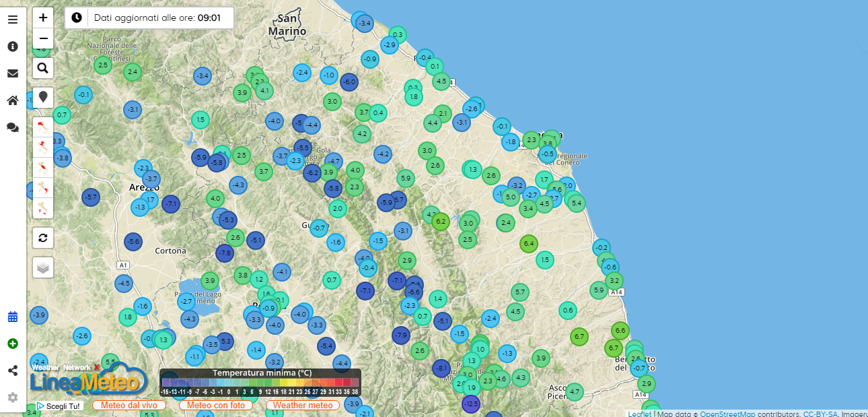The height and width of the screenshot is (417, 868).
Task: Open the hamburger menu in sidebar
Action: point(12,20)
